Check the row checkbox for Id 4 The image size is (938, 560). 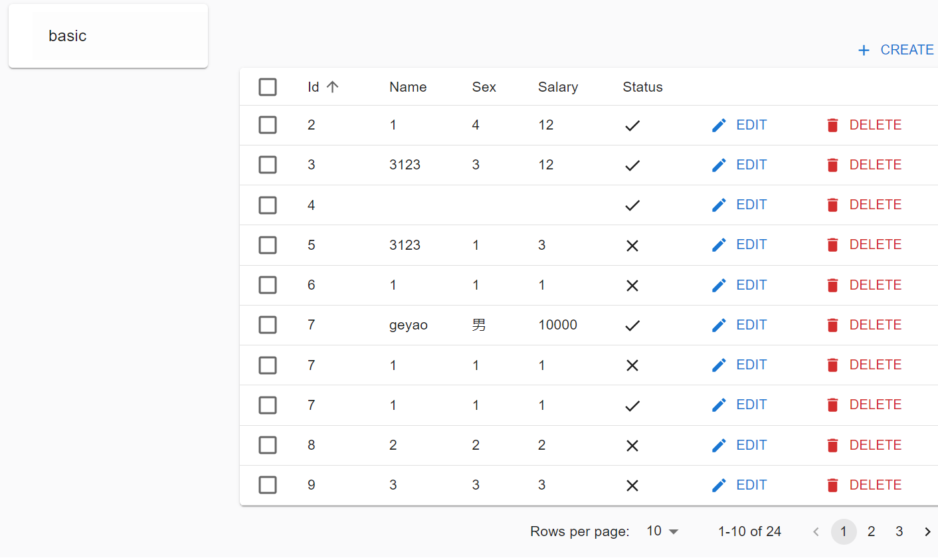click(x=268, y=205)
